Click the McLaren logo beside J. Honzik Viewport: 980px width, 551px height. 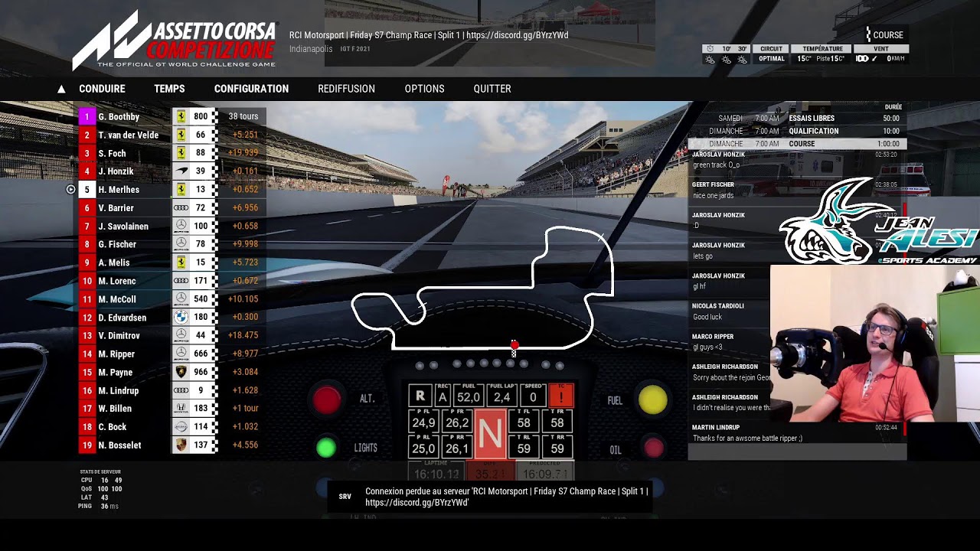click(181, 171)
